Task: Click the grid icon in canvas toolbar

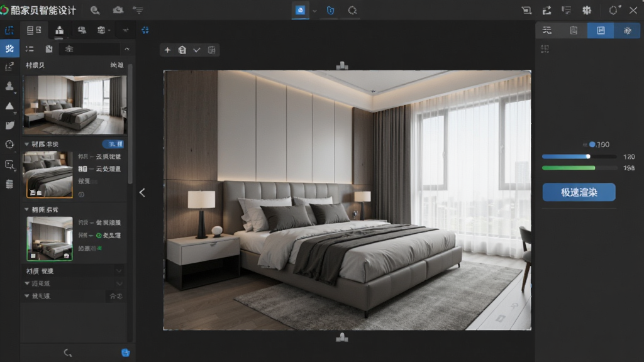Action: point(211,50)
